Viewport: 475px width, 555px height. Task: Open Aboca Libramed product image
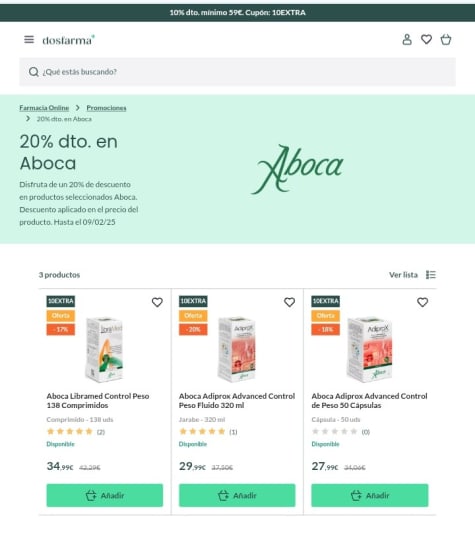(105, 349)
